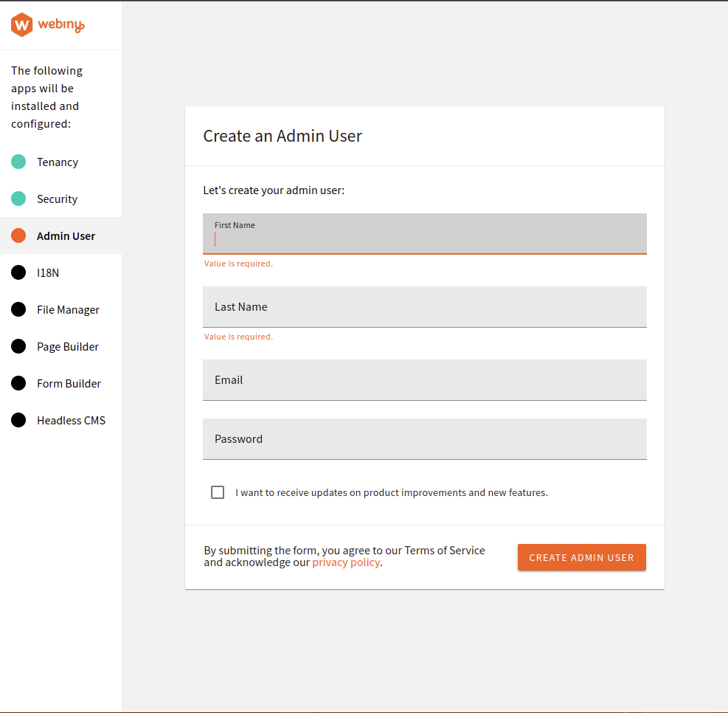Select the I18N step indicator circle
This screenshot has height=713, width=728.
18,272
